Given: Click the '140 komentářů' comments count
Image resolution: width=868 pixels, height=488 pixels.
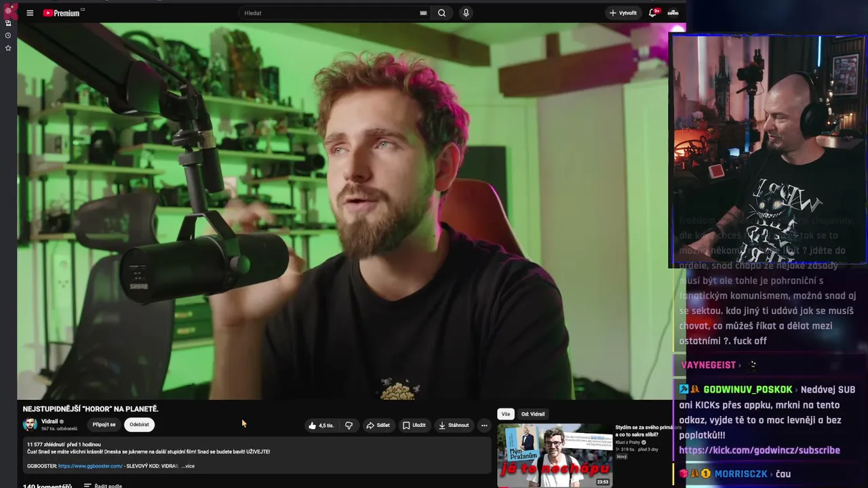Looking at the screenshot, I should click(47, 486).
